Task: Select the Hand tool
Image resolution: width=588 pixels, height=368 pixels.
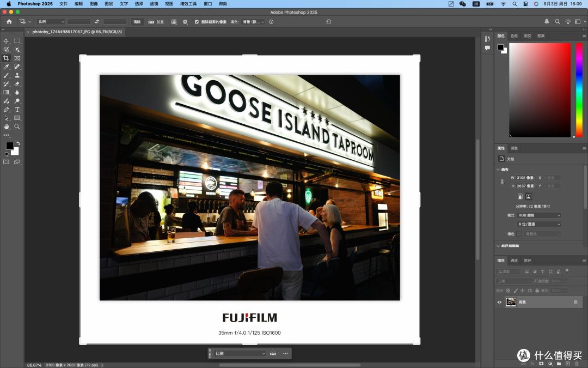Action: click(x=7, y=127)
